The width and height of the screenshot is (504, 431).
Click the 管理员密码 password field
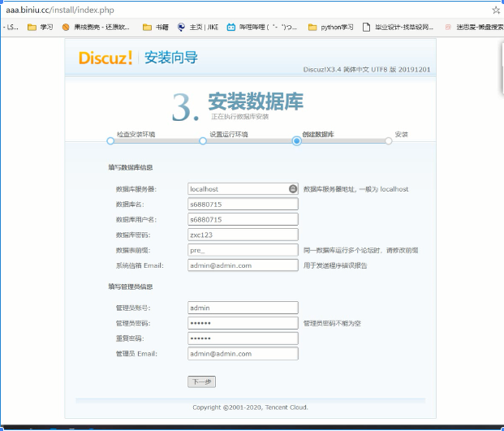tap(243, 323)
